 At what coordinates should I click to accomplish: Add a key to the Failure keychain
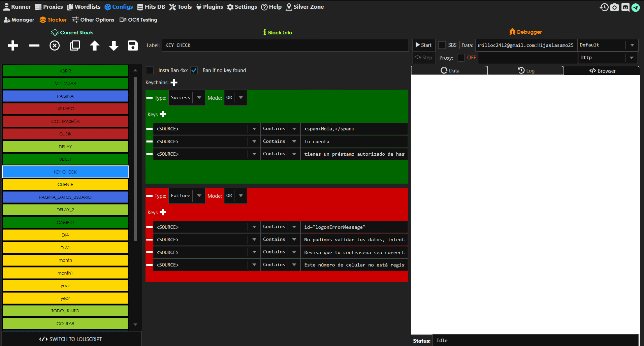pyautogui.click(x=163, y=212)
